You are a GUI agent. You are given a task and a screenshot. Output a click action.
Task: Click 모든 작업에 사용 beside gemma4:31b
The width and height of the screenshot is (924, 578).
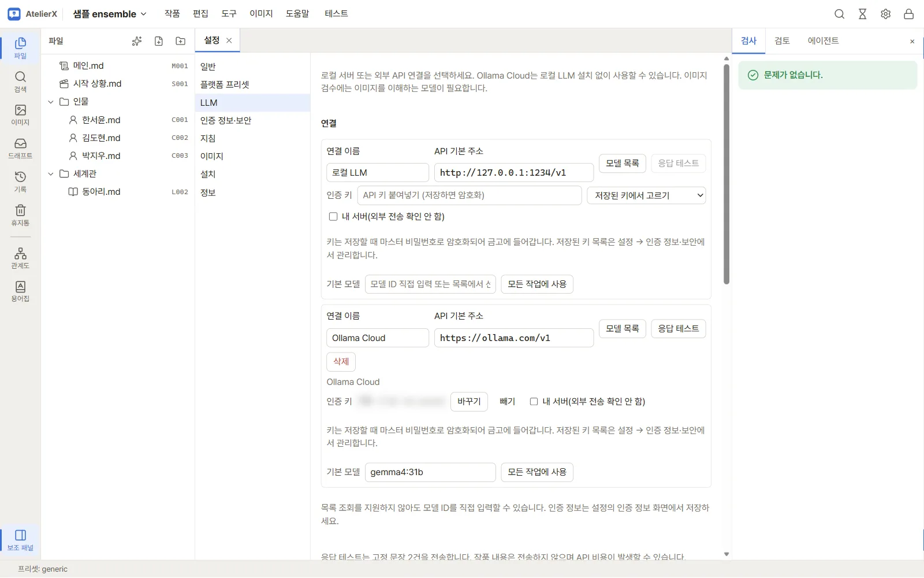pos(537,472)
